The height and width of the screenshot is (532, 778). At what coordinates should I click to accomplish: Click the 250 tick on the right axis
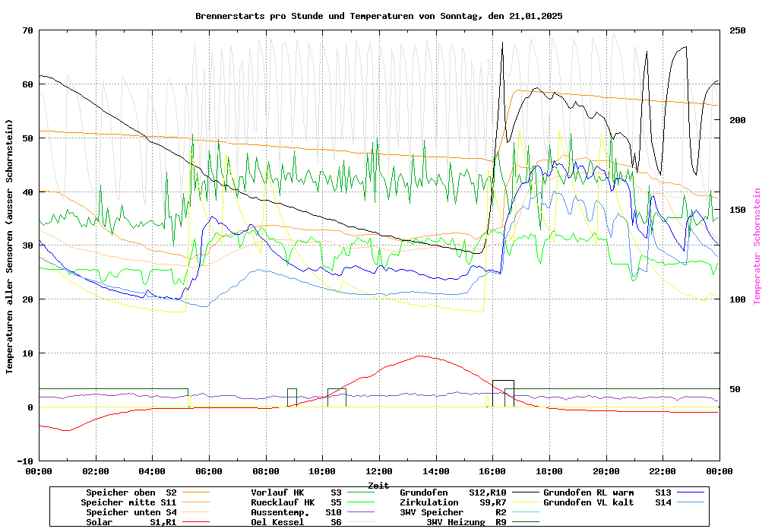click(738, 30)
